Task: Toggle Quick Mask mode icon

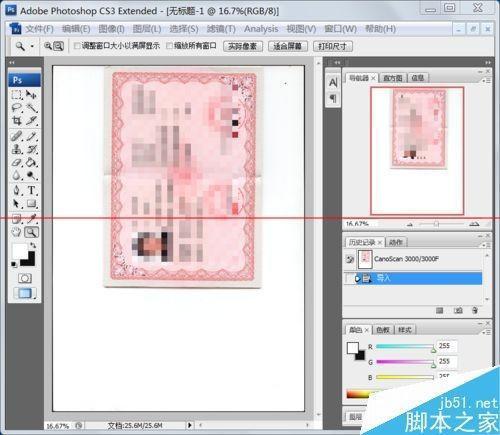Action: [25, 278]
